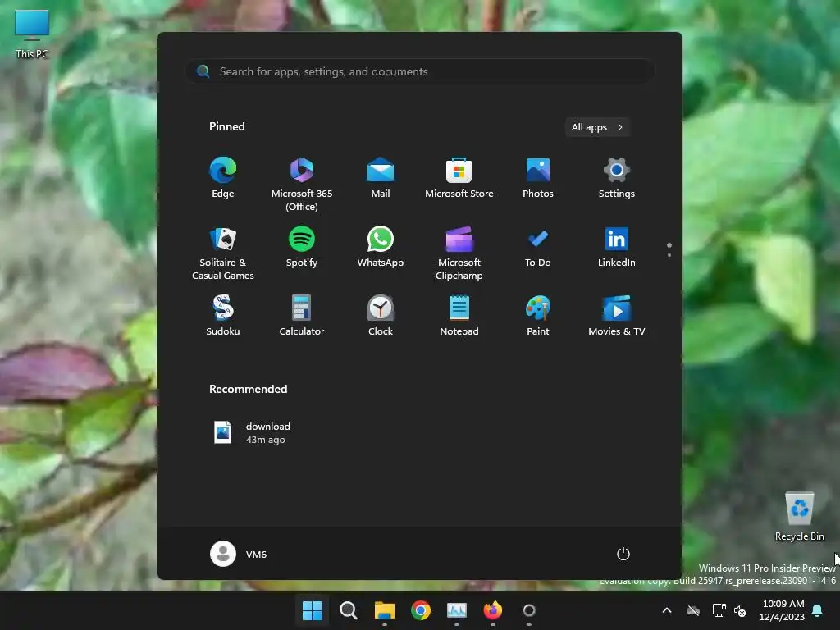This screenshot has width=840, height=630.
Task: Open All apps list
Action: point(597,127)
